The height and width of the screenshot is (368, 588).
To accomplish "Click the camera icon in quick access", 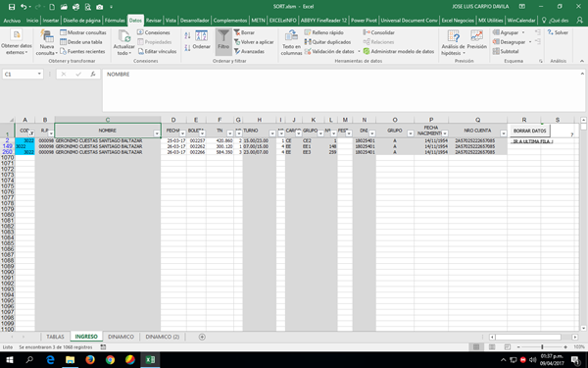I will coord(100,7).
